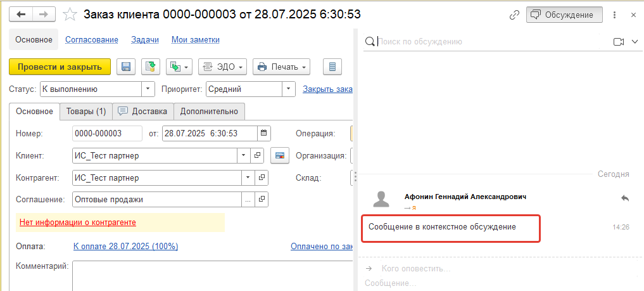Choose Соглашение via the ellipsis button
644x291 pixels.
click(248, 200)
